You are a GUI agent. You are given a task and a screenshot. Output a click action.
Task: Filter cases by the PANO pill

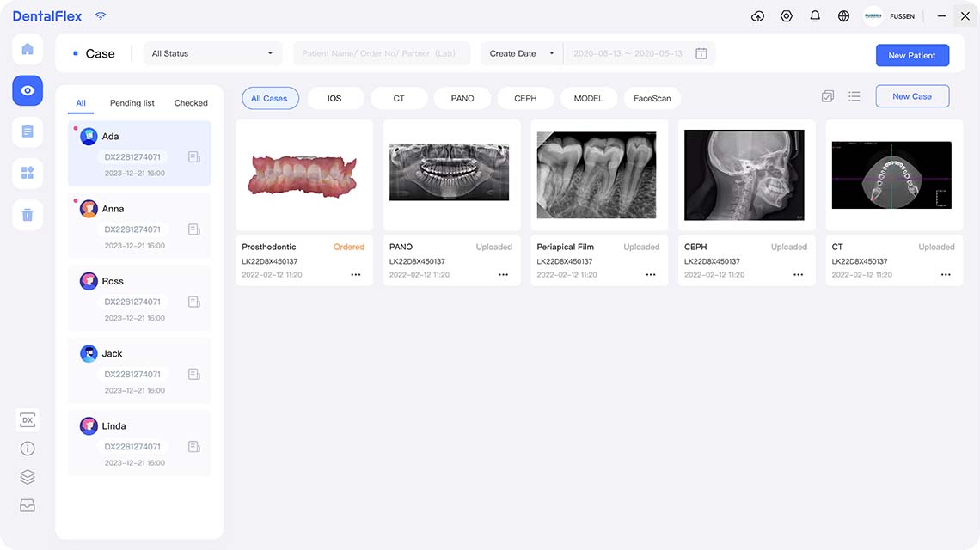pyautogui.click(x=462, y=98)
